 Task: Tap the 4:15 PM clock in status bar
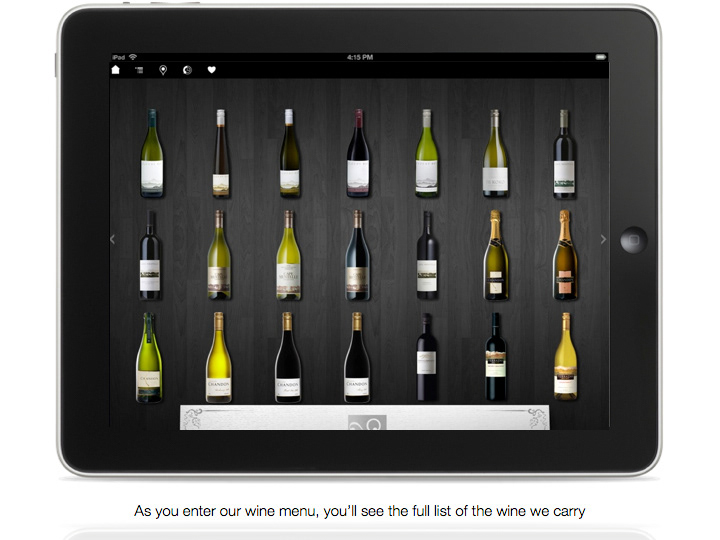(360, 57)
